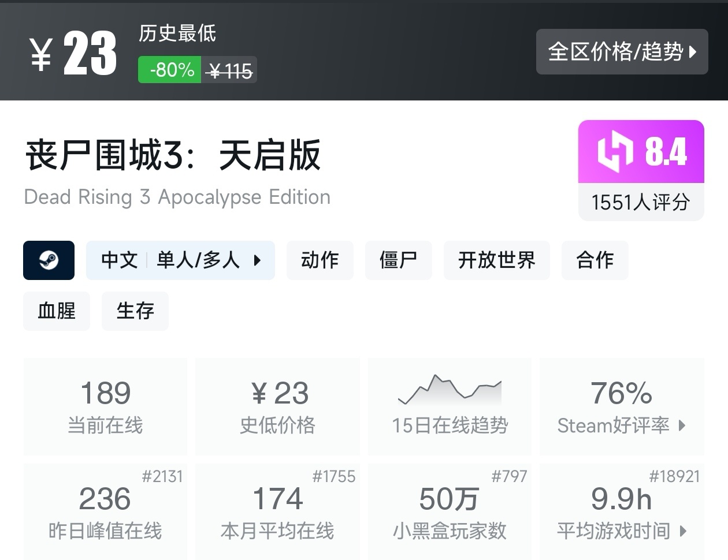This screenshot has height=560, width=728.
Task: Expand the 中文 单人/多人 language and mode selector
Action: click(180, 260)
